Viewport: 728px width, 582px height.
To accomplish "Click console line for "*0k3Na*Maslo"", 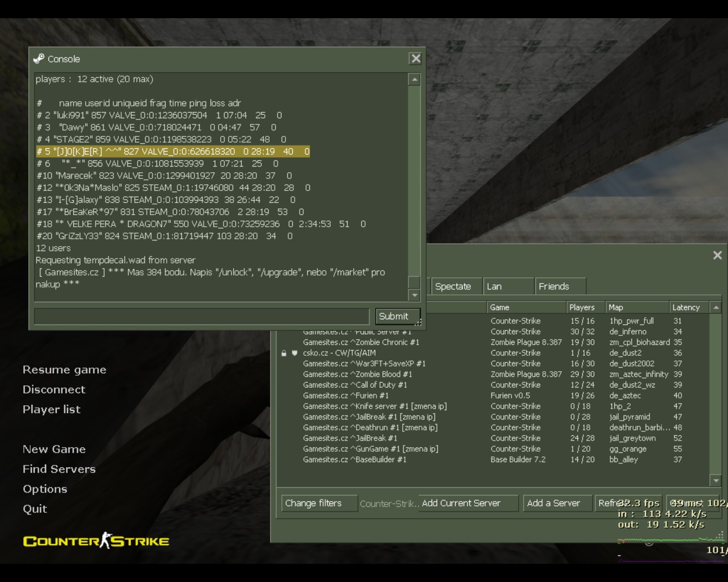I will pos(173,188).
